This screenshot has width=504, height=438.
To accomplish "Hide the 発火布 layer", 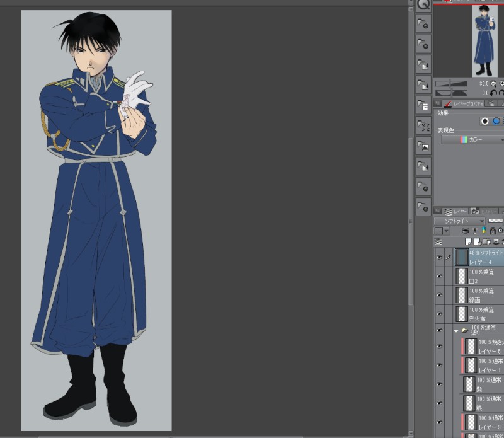I will [439, 314].
